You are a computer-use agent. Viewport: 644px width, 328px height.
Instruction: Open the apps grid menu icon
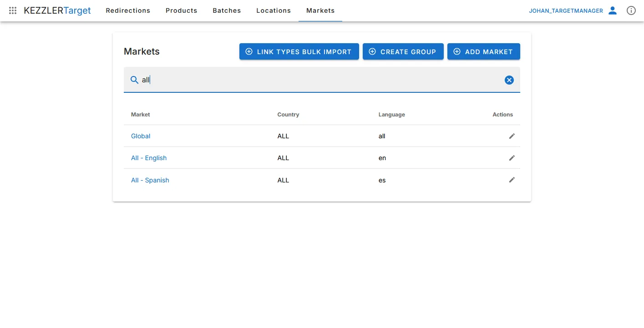pos(13,10)
